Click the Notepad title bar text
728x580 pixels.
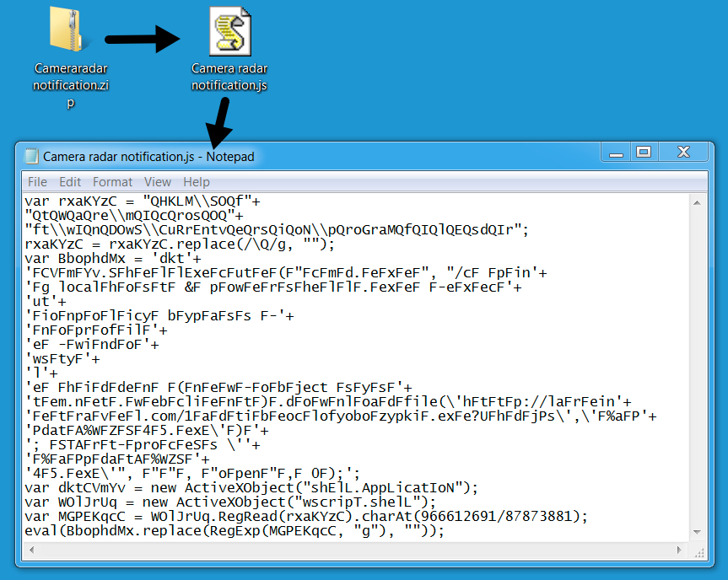148,157
